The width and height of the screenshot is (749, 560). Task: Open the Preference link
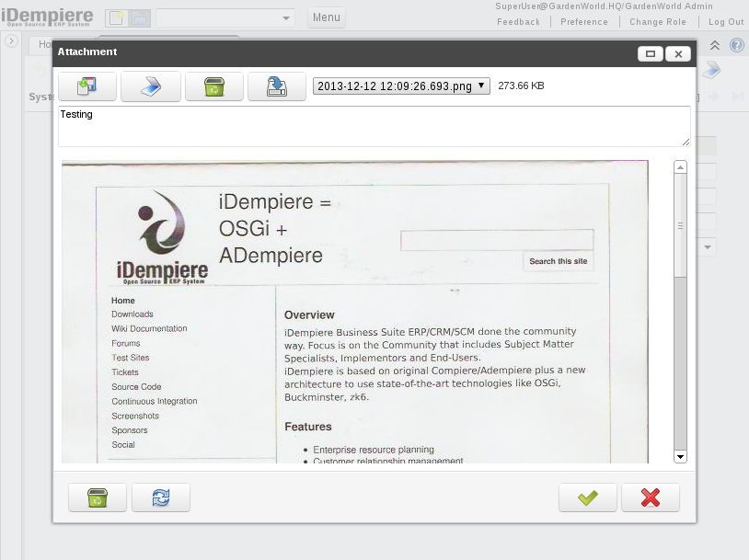(584, 22)
